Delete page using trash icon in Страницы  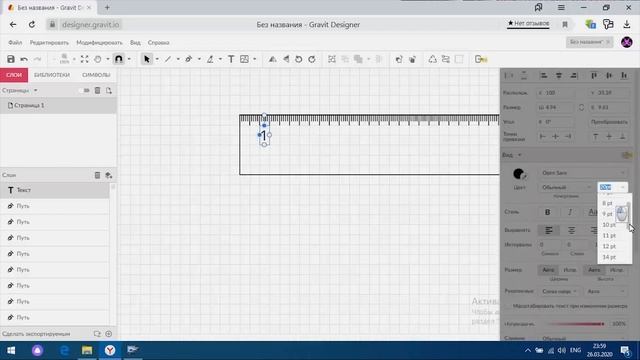click(x=97, y=90)
